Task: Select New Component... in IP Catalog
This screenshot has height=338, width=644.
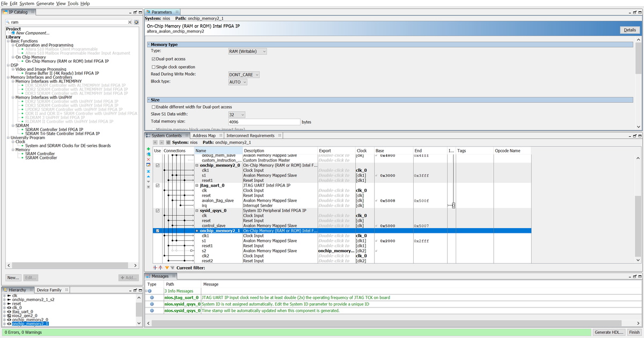Action: (33, 33)
